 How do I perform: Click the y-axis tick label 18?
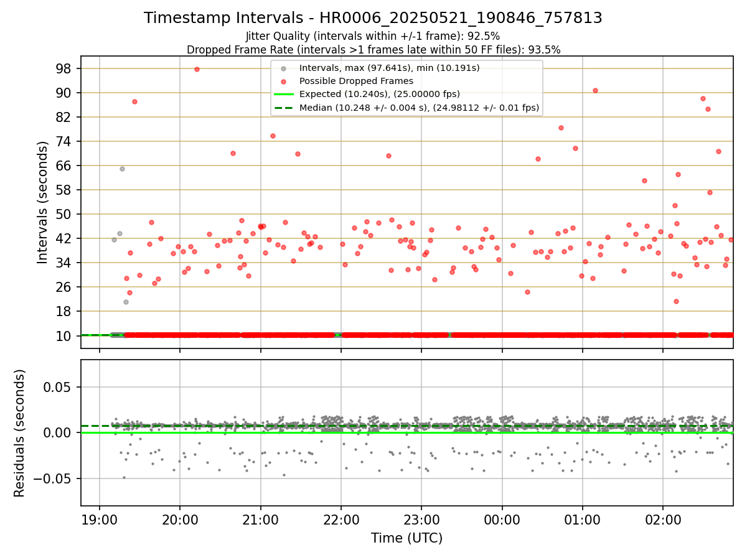click(x=65, y=311)
